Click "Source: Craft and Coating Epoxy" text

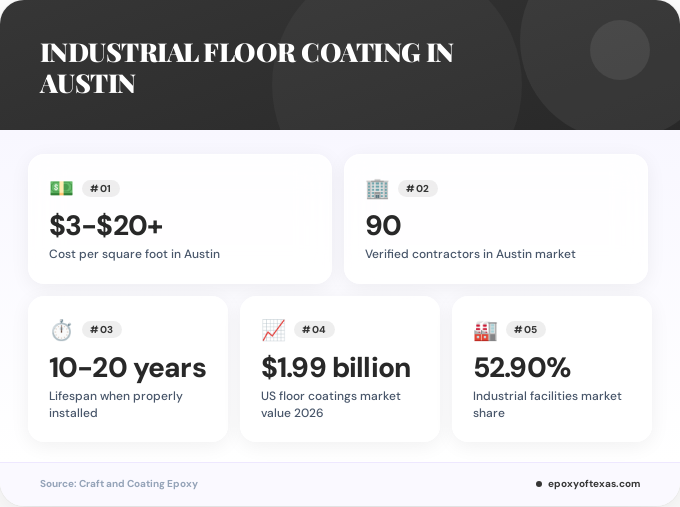pyautogui.click(x=119, y=484)
